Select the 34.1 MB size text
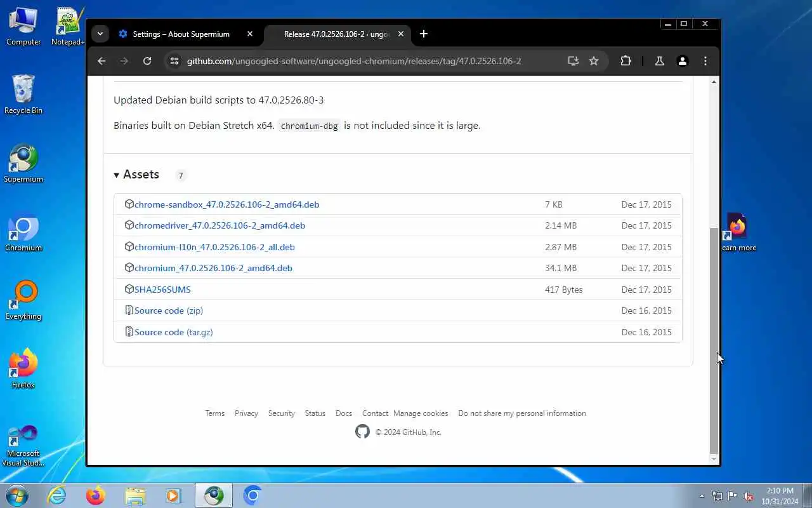This screenshot has width=812, height=508. point(561,268)
